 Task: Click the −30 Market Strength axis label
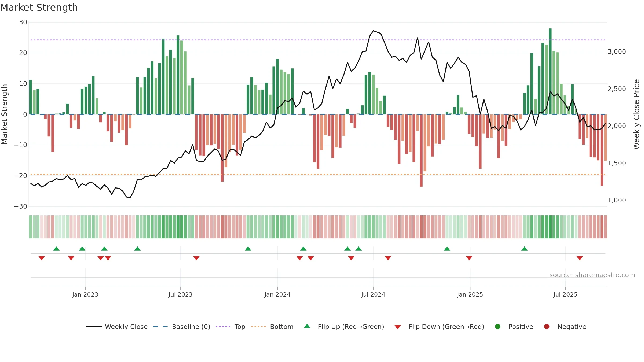(x=21, y=206)
